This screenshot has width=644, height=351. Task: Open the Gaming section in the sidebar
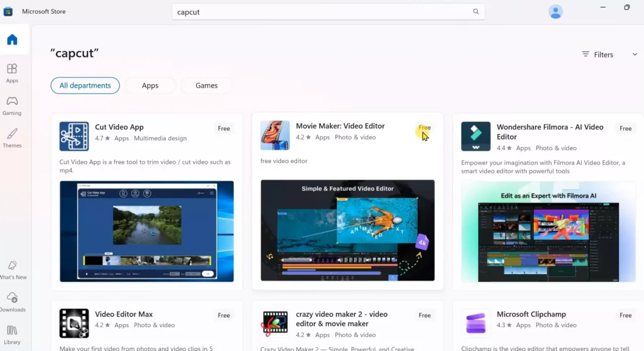click(12, 106)
